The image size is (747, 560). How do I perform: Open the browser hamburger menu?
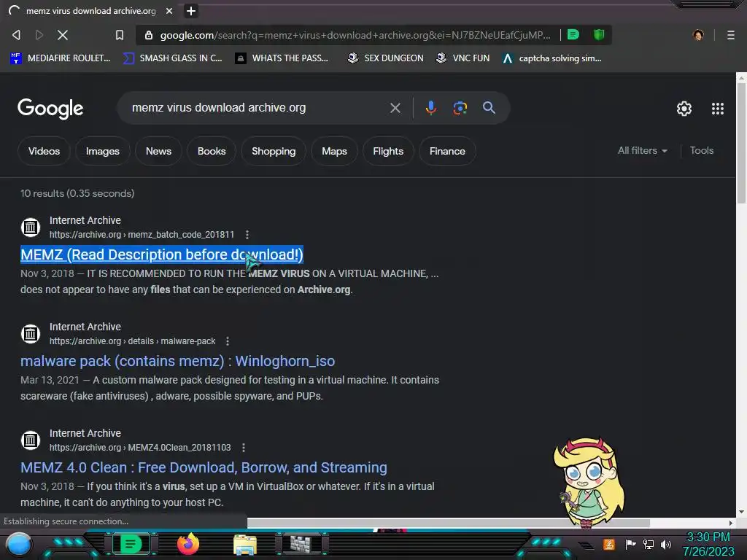click(731, 35)
